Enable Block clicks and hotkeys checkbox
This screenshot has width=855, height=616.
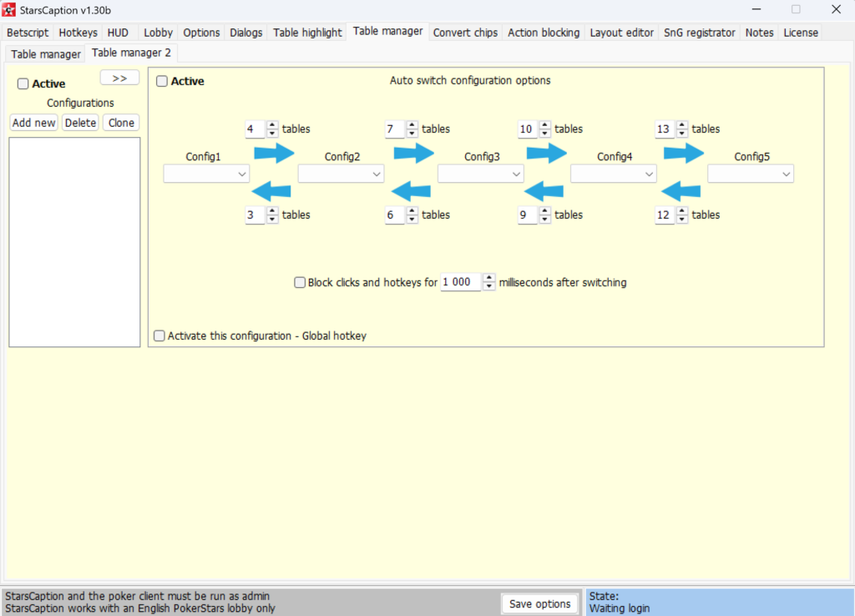(300, 282)
